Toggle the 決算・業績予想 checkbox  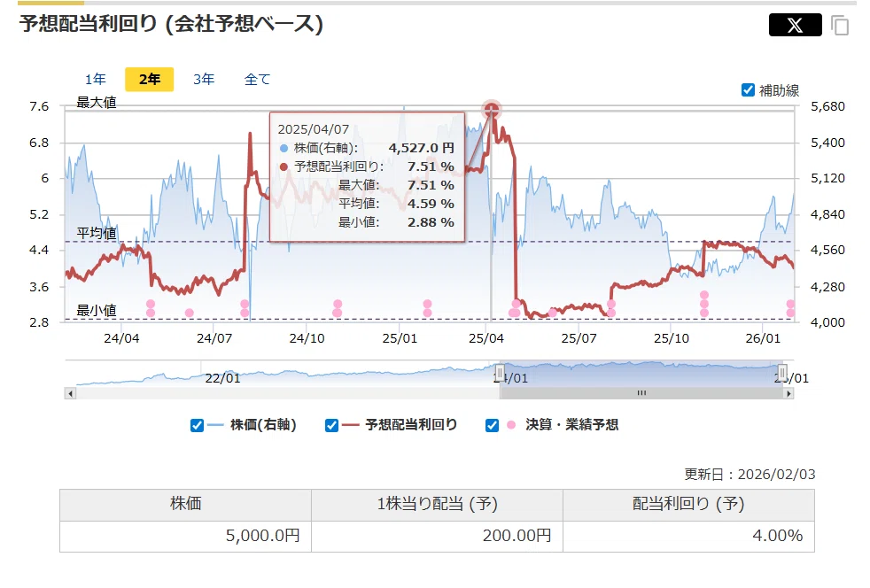[492, 425]
